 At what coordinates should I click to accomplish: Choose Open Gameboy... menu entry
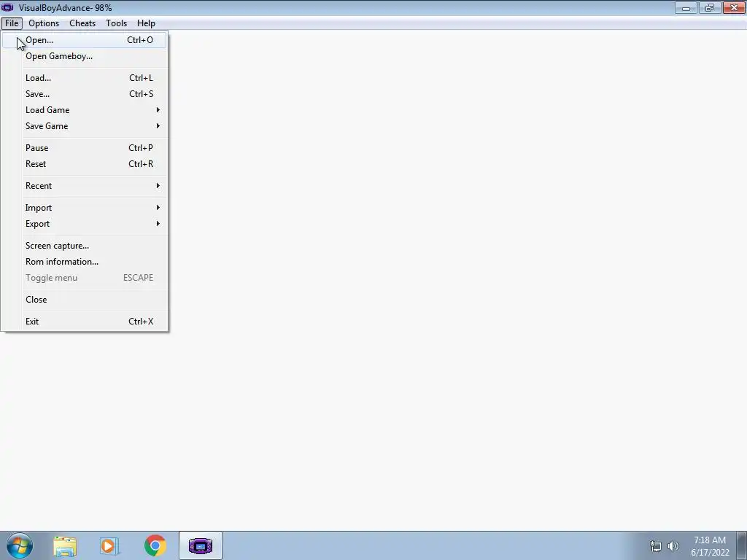85,56
